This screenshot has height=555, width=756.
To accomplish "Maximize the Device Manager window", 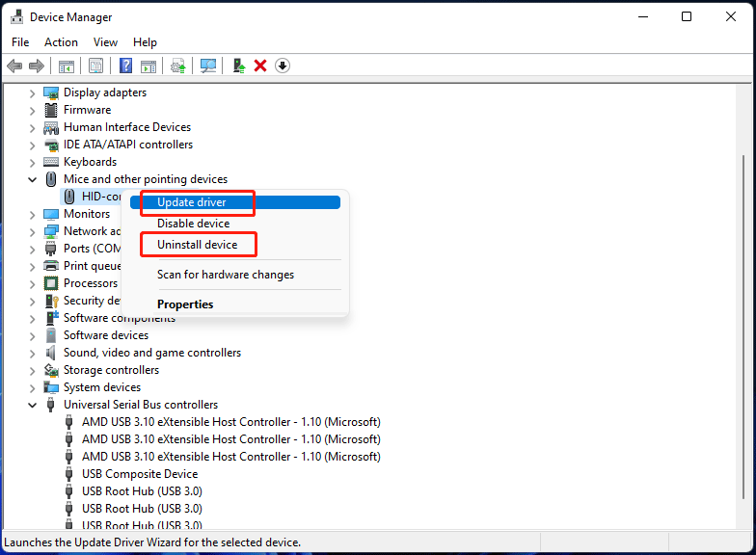I will coord(687,17).
